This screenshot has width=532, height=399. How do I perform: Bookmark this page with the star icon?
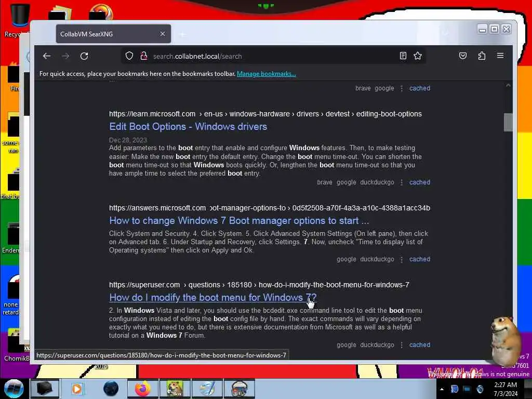click(x=418, y=56)
